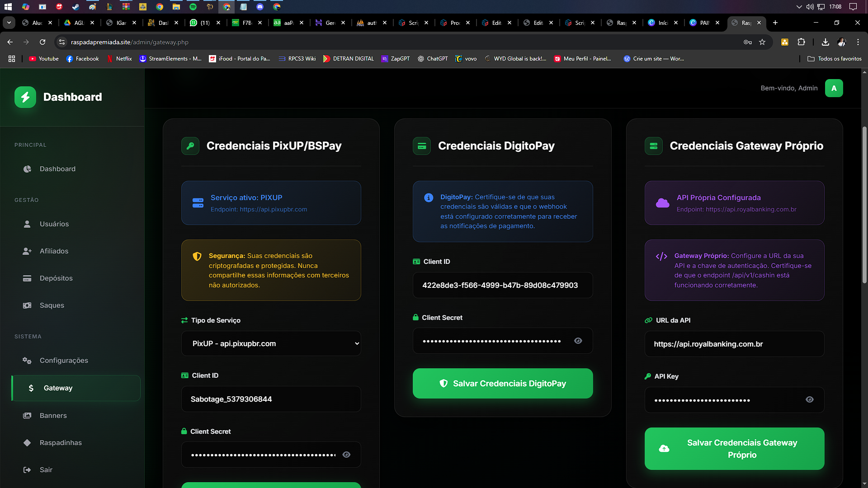Expand the system tray hidden icons chevron
Image resolution: width=868 pixels, height=488 pixels.
click(799, 7)
